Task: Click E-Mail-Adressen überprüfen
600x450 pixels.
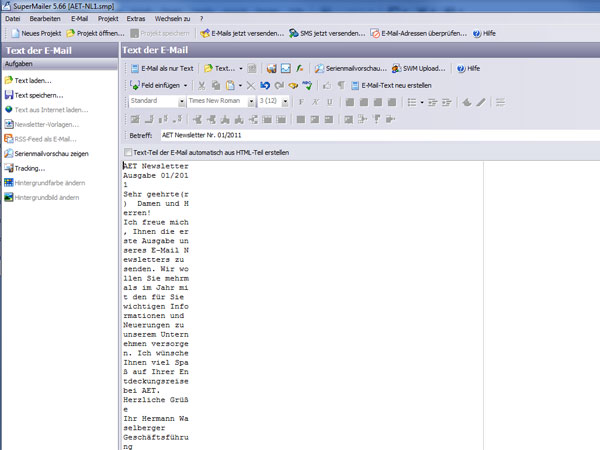Action: point(419,33)
